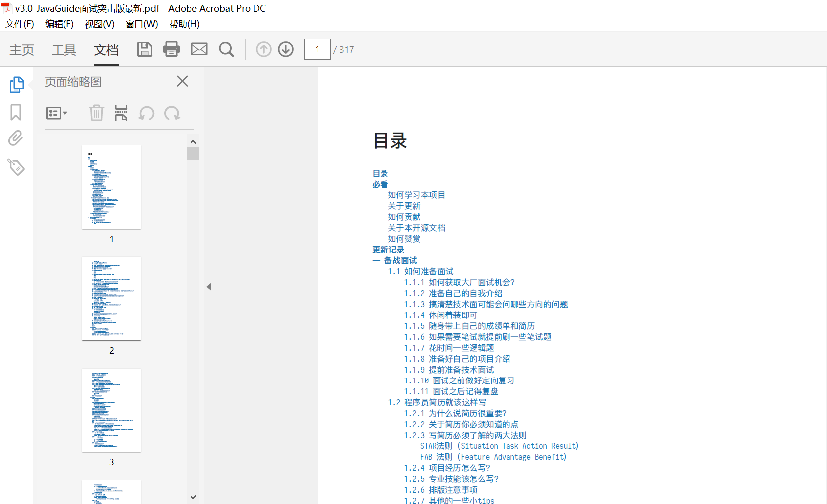Open 如何学习本项目 link
Screen dimensions: 827x504
coord(417,195)
